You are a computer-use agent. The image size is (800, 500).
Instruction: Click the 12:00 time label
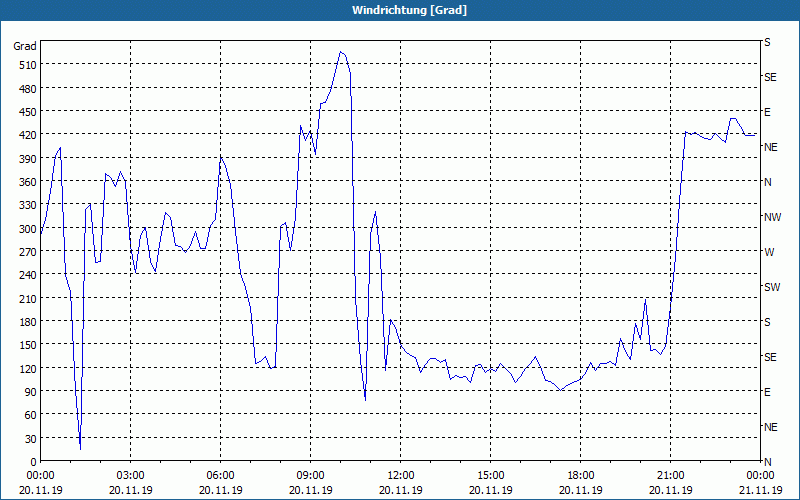pyautogui.click(x=401, y=476)
